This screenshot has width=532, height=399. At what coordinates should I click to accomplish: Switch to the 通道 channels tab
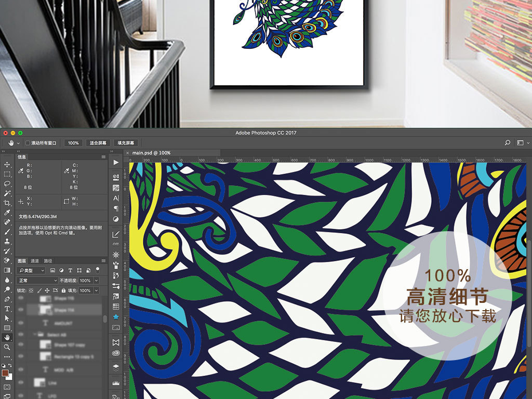tap(35, 261)
